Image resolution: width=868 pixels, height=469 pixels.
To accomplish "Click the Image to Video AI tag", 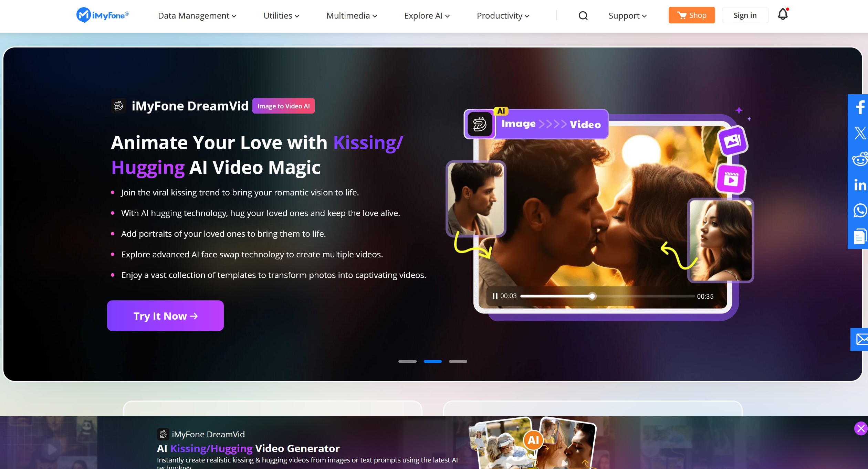I will pos(283,106).
